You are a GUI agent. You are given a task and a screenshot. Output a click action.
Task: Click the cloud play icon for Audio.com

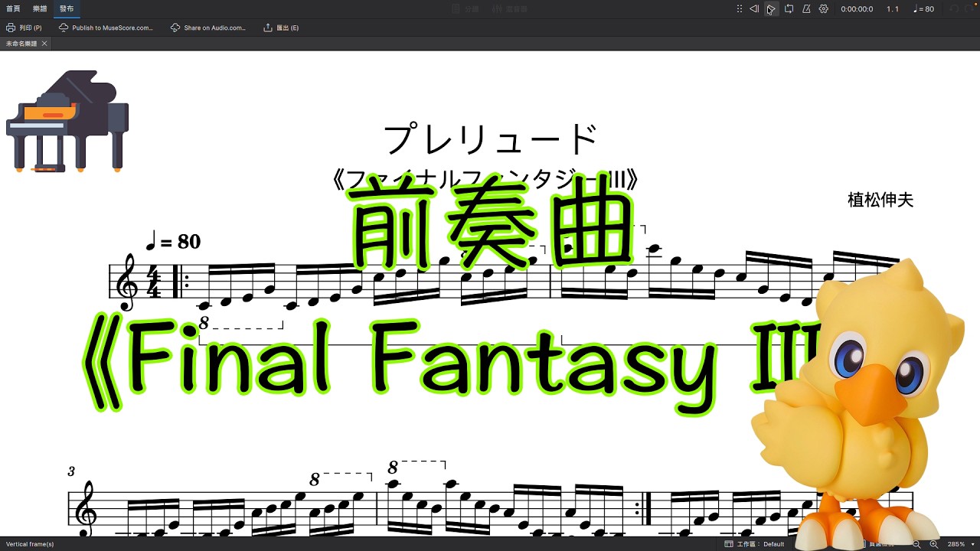[175, 28]
